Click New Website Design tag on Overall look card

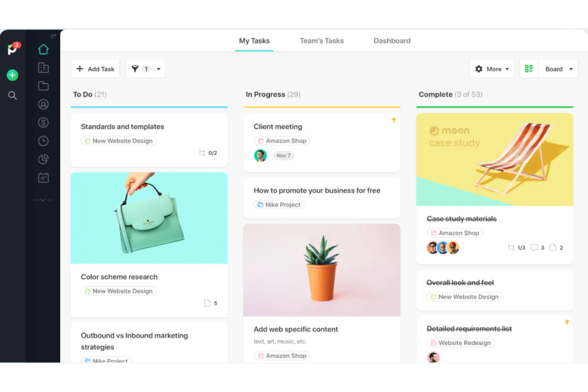pos(465,297)
